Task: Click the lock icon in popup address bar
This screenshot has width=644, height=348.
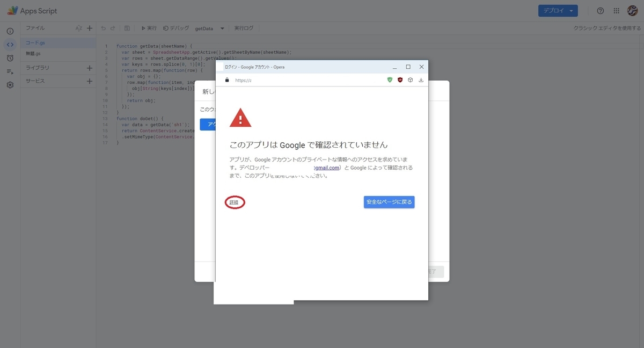Action: (x=227, y=80)
